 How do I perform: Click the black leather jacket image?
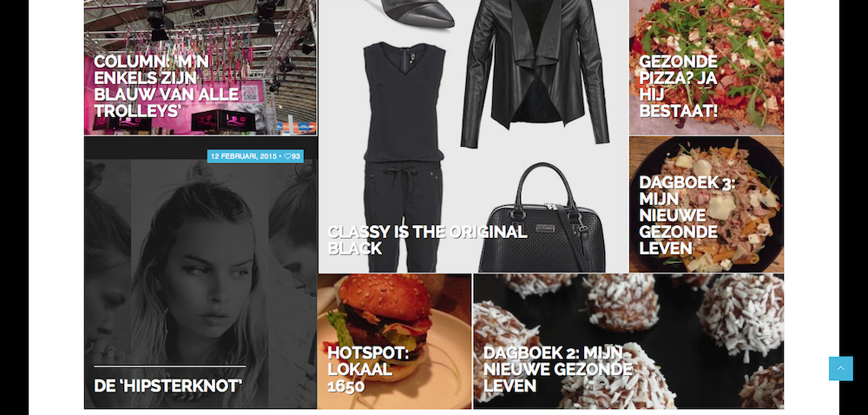pos(535,73)
